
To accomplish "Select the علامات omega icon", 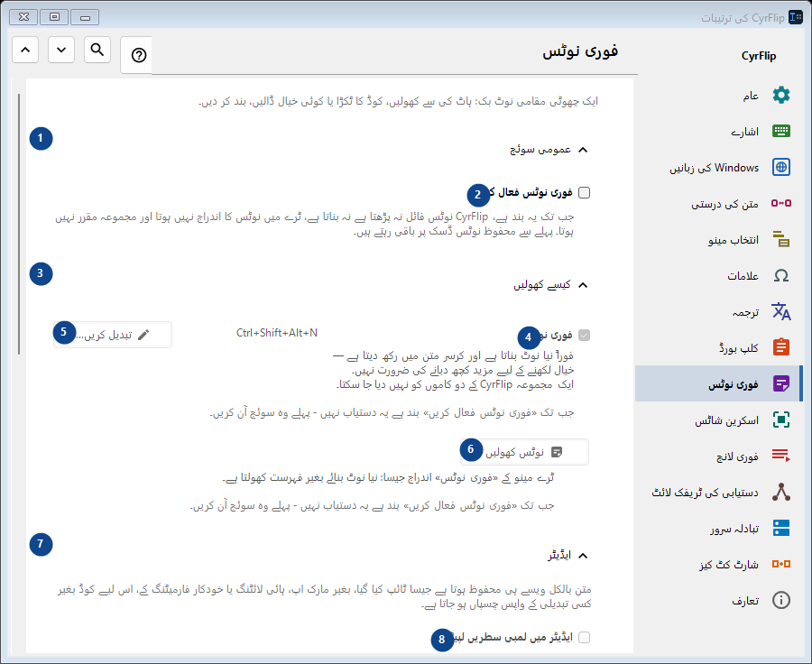I will point(781,275).
